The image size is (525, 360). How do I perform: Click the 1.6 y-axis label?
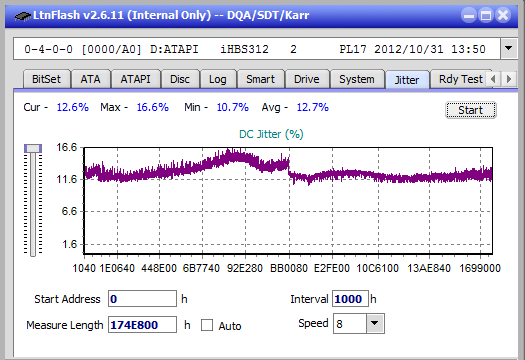[70, 244]
